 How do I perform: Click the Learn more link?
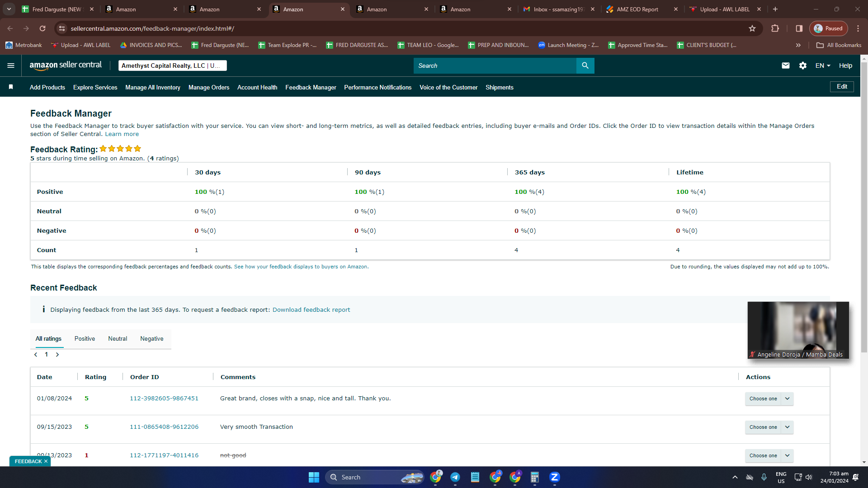click(x=122, y=134)
